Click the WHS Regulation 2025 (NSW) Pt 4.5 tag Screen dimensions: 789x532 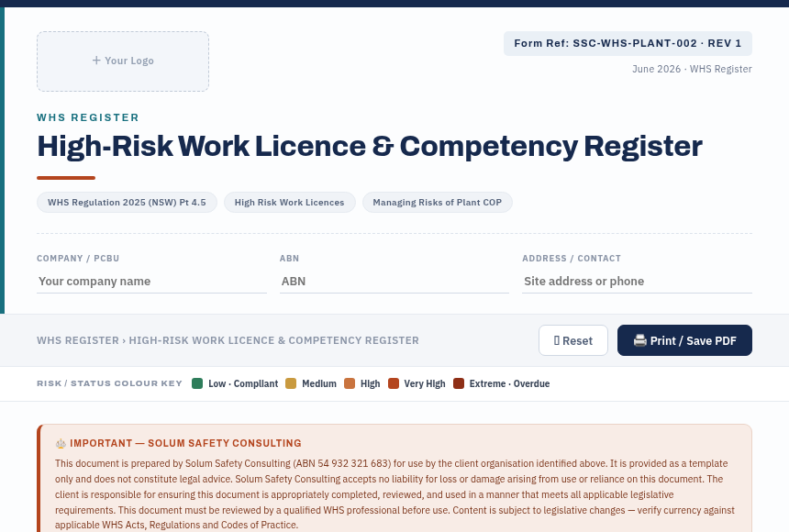click(x=127, y=203)
